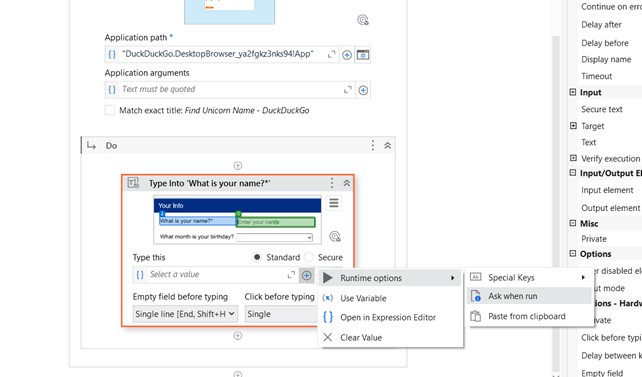642x377 pixels.
Task: Click plus button next to Type this field
Action: (x=307, y=275)
